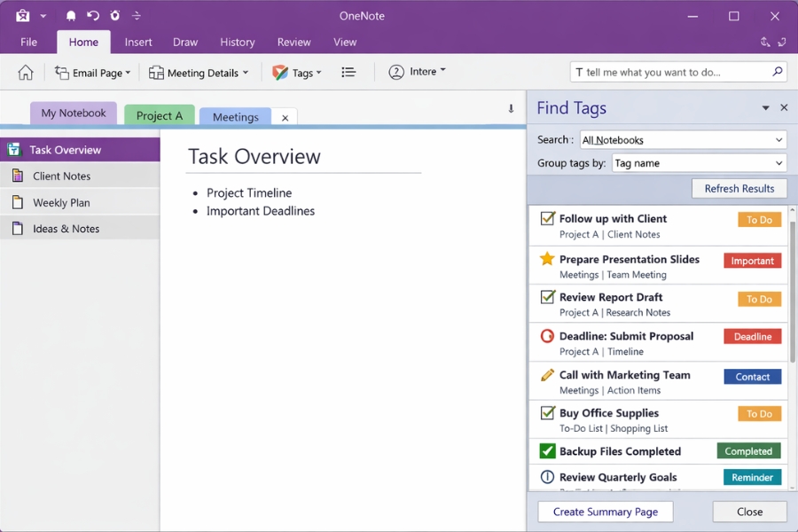Click the dictation microphone icon near the tabs
The width and height of the screenshot is (798, 532).
click(512, 108)
